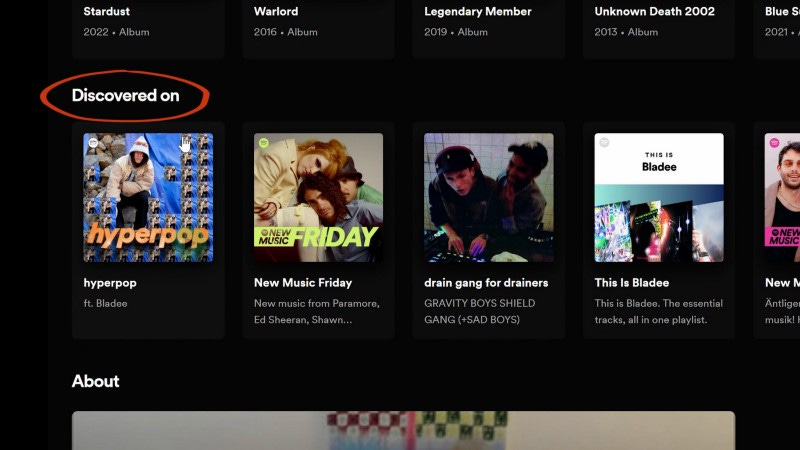Click Spotify logo on New Music Friday cover
This screenshot has width=800, height=450.
263,143
